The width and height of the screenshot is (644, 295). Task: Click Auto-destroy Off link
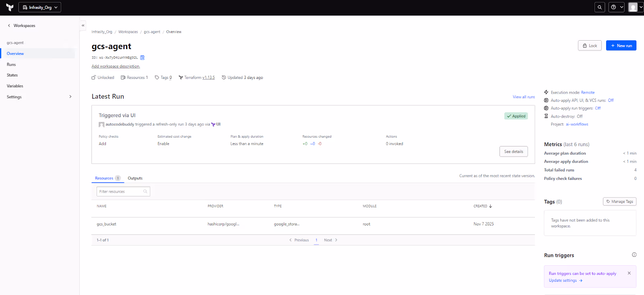point(580,116)
